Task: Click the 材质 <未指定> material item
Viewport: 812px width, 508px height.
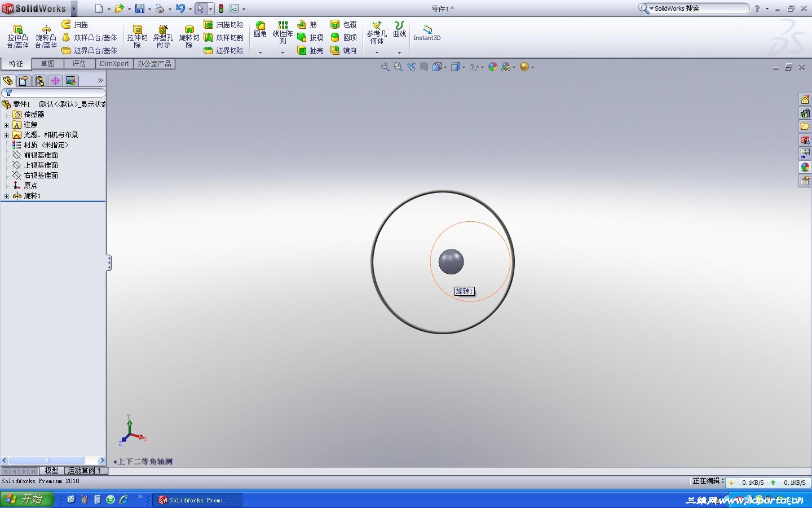Action: 40,145
